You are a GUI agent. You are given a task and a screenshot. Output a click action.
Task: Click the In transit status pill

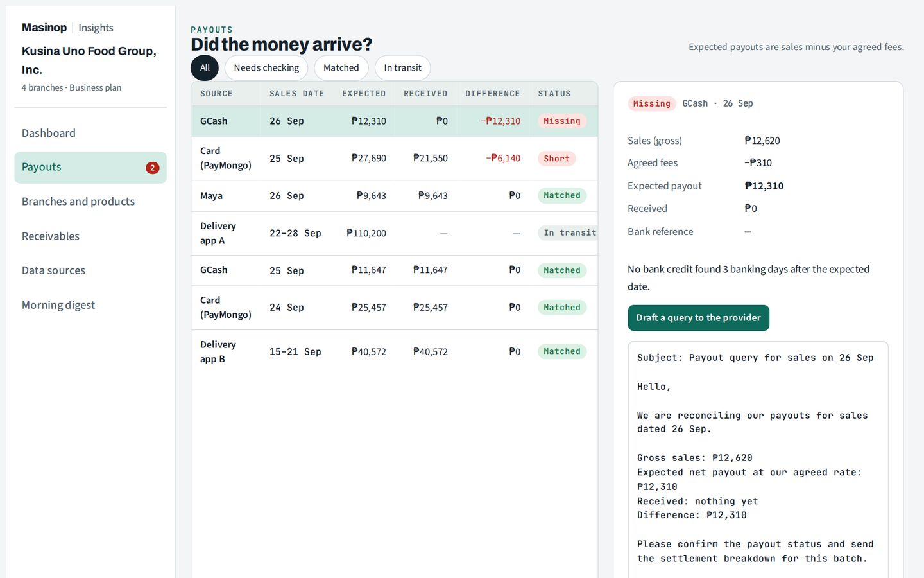pos(568,233)
